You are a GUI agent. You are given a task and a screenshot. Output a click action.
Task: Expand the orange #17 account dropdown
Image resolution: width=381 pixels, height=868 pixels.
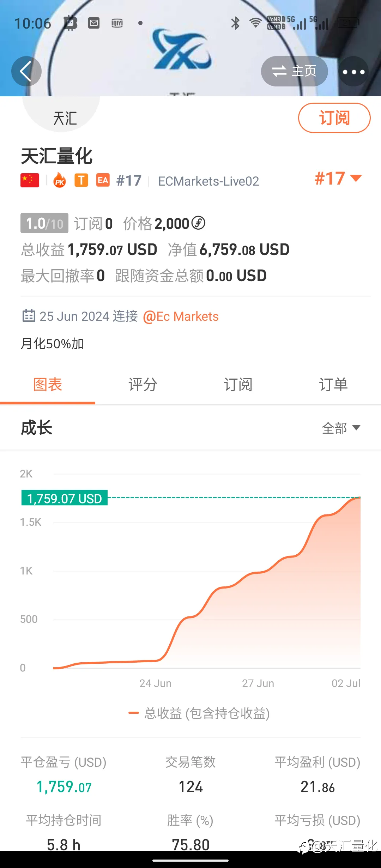click(338, 178)
